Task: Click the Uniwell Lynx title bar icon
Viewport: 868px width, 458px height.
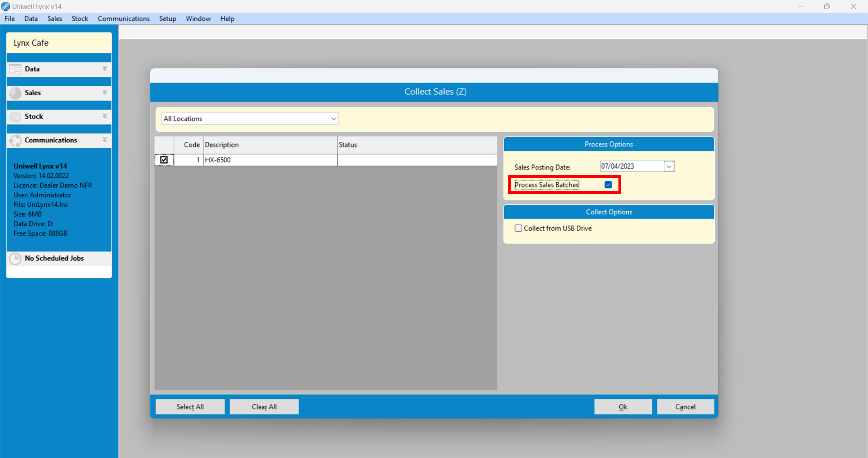Action: [6, 7]
